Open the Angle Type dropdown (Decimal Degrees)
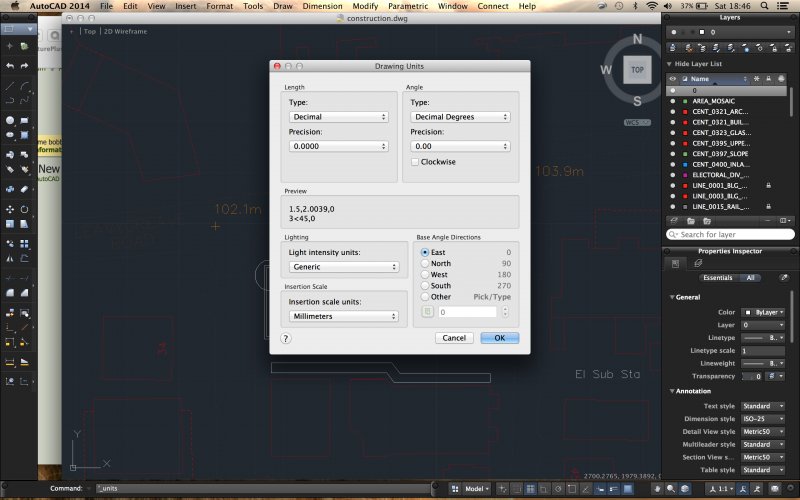Viewport: 800px width, 500px height. [460, 117]
